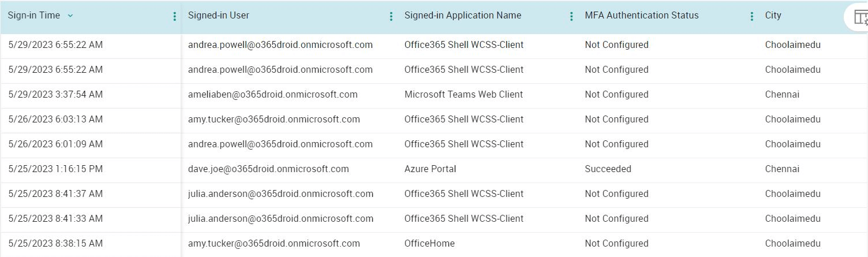Open MFA Authentication Status column options menu
The image size is (868, 257).
(751, 17)
